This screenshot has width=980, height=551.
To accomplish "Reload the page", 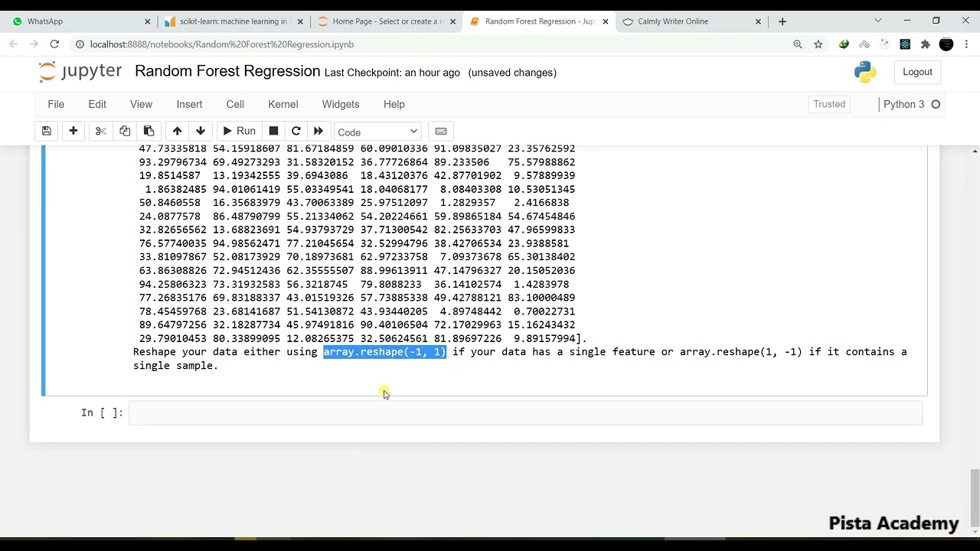I will point(54,44).
